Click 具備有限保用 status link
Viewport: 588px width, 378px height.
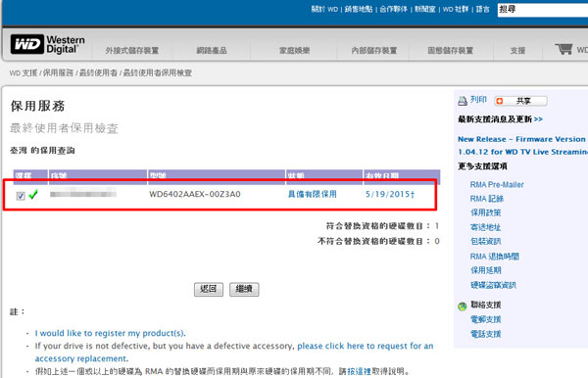coord(312,194)
